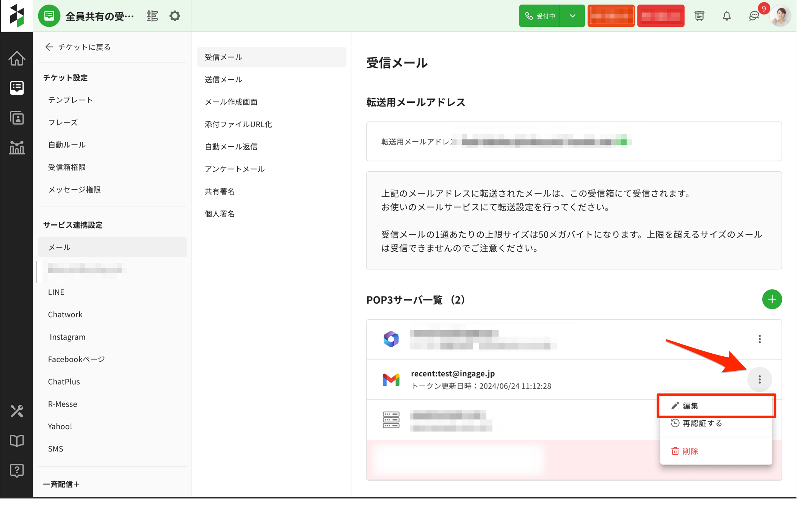Viewport: 812px width, 514px height.
Task: Select LINE under サービス連携設定
Action: (56, 292)
